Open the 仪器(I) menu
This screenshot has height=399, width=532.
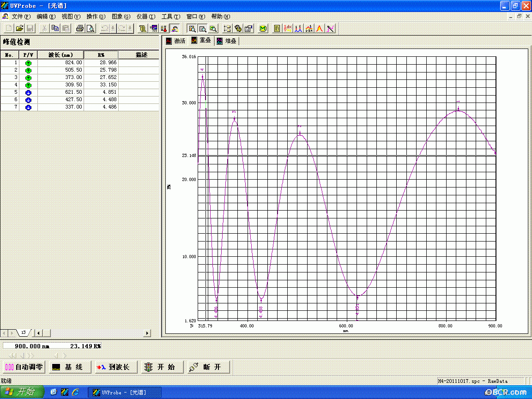click(146, 16)
